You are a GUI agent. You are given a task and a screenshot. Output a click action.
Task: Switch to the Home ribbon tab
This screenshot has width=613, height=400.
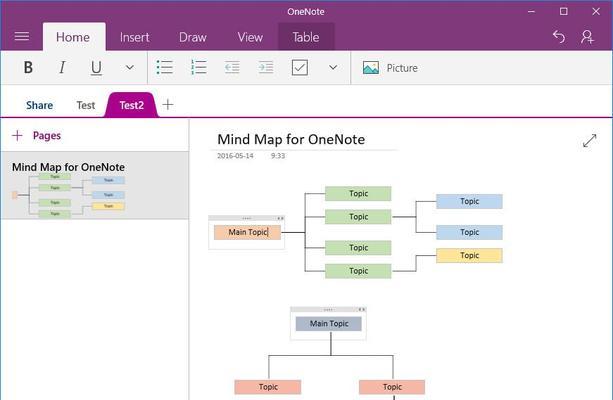pyautogui.click(x=73, y=37)
